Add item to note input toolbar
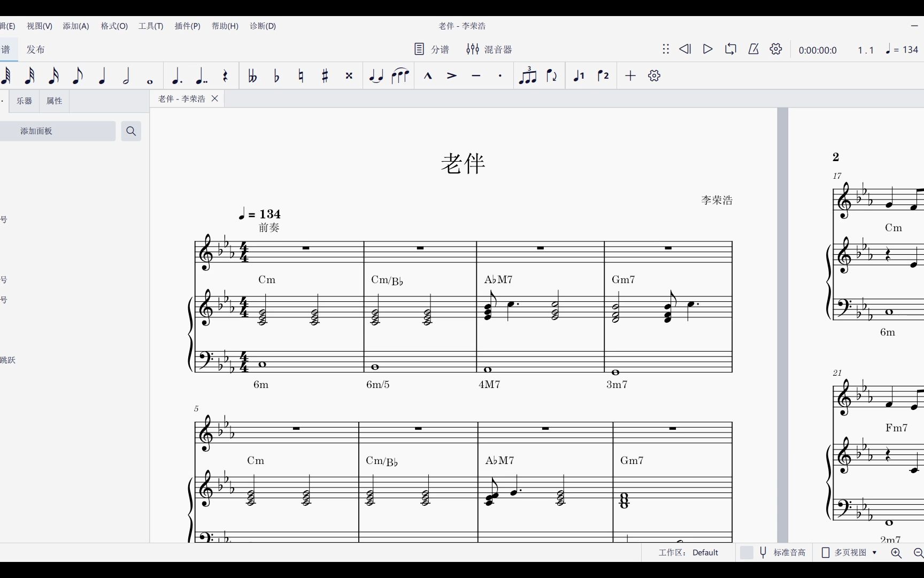The width and height of the screenshot is (924, 578). click(630, 76)
